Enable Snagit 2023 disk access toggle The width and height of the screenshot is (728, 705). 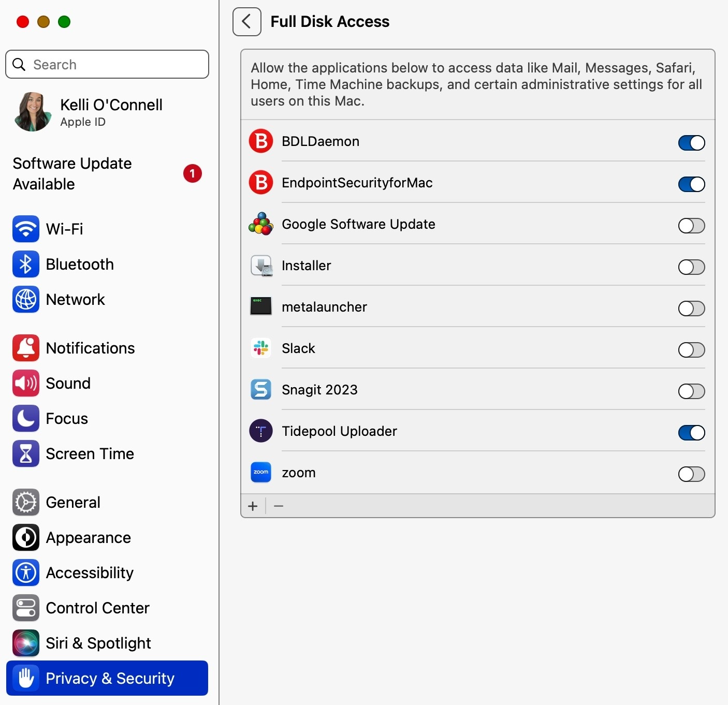(692, 391)
